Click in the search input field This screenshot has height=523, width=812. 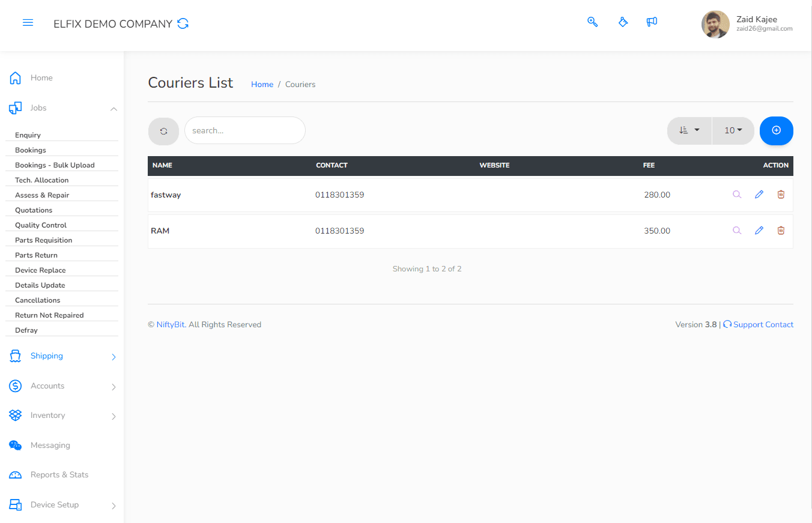[x=245, y=130]
